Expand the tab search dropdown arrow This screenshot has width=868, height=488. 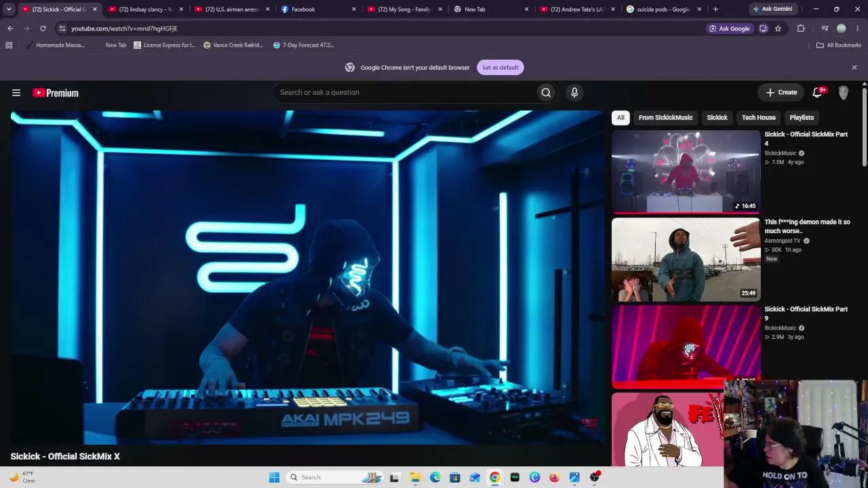(x=9, y=9)
